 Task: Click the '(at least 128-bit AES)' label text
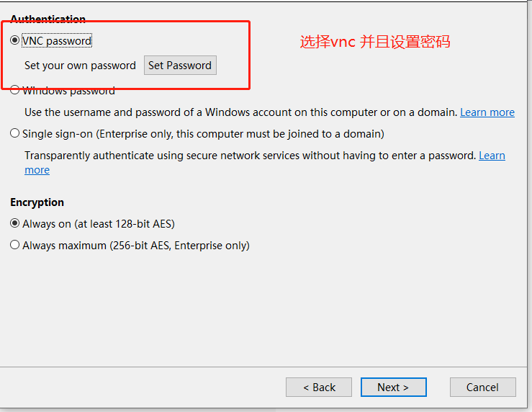click(125, 224)
